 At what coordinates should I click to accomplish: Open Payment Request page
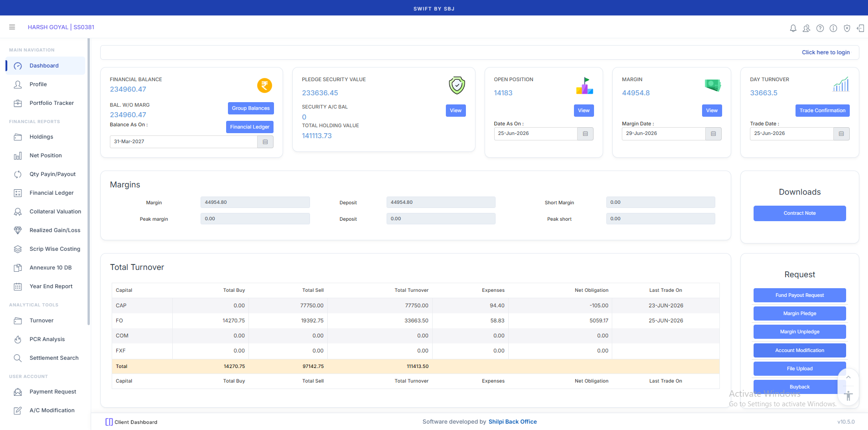[x=46, y=392]
